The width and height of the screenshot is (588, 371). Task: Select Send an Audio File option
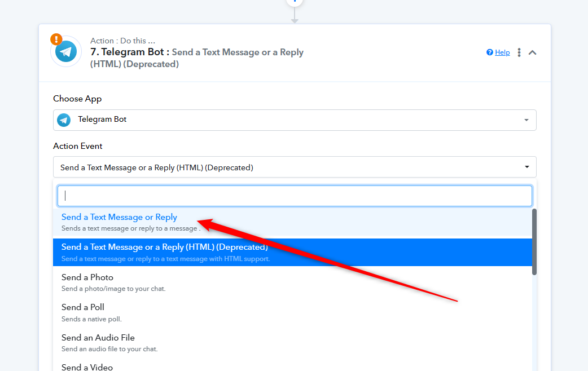pos(292,343)
